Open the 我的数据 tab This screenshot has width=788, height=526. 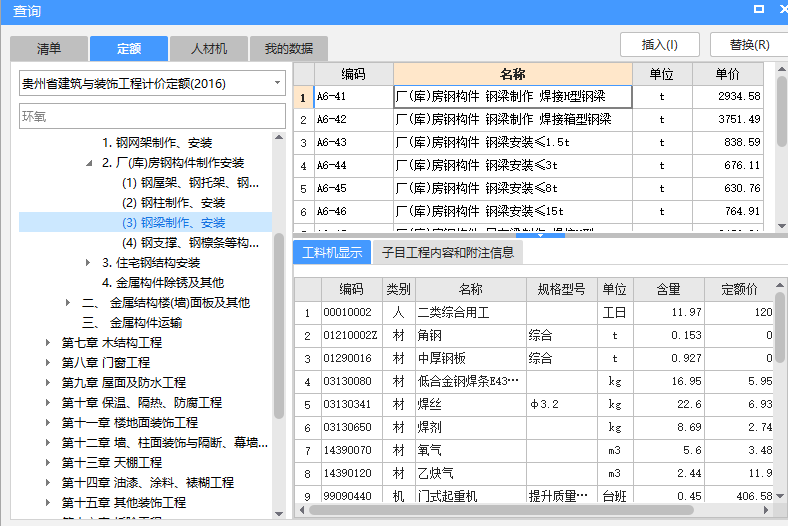click(288, 49)
